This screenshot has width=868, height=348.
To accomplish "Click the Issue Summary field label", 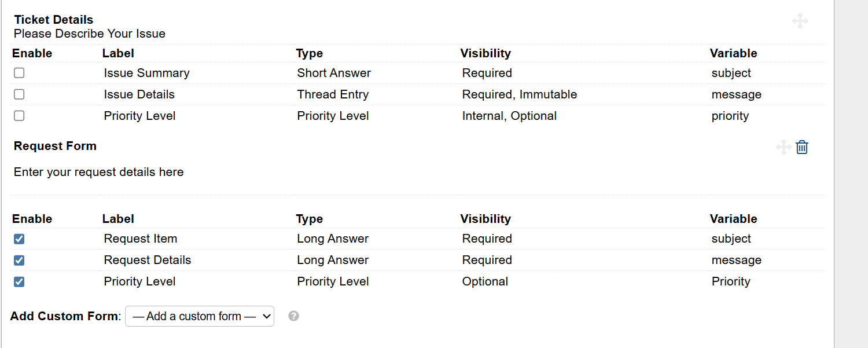I will click(x=146, y=73).
